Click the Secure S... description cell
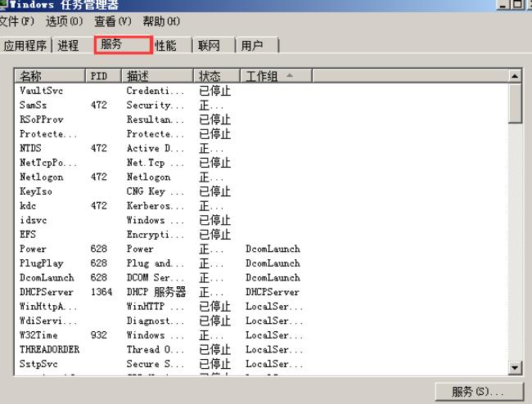This screenshot has width=532, height=404. tap(156, 364)
